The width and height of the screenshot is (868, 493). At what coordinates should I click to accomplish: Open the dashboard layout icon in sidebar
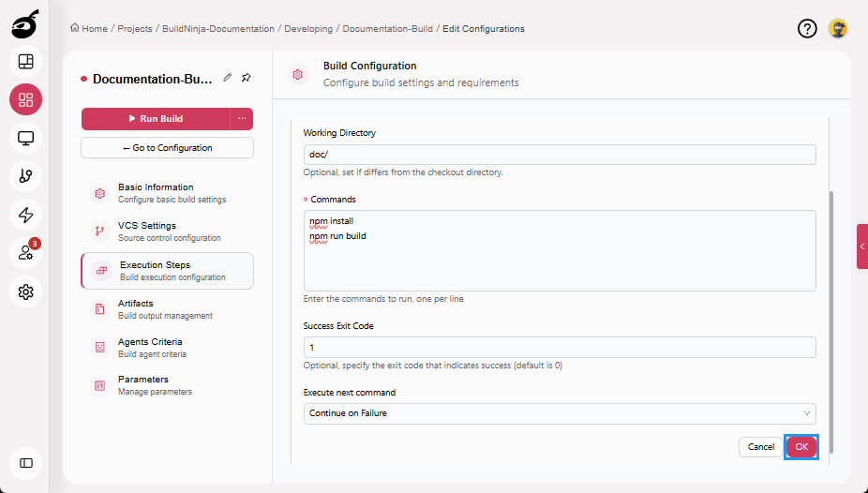(25, 62)
